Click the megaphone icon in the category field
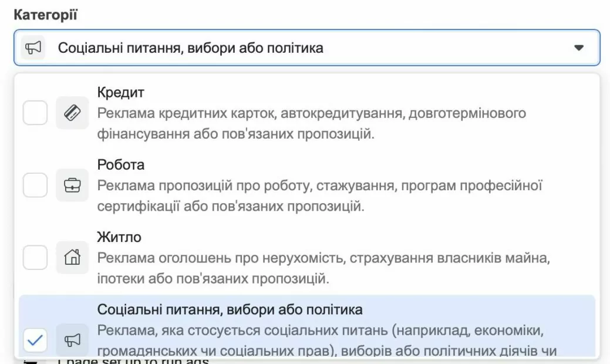This screenshot has width=610, height=364. [33, 48]
